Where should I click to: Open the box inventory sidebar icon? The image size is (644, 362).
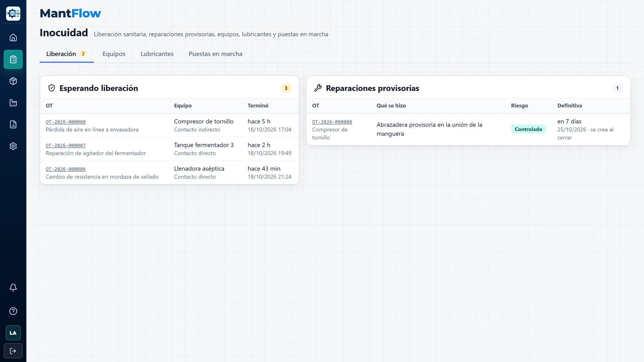13,81
